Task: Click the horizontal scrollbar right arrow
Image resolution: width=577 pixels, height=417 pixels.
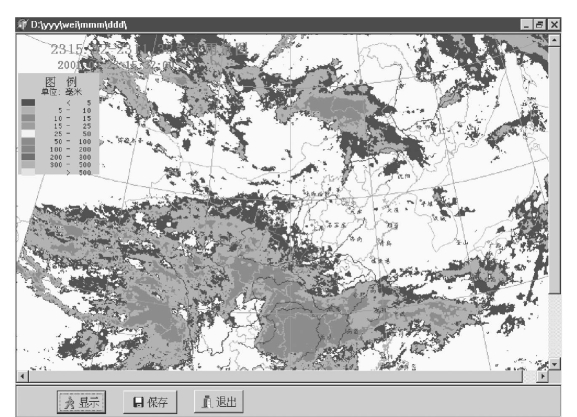Action: tap(542, 376)
